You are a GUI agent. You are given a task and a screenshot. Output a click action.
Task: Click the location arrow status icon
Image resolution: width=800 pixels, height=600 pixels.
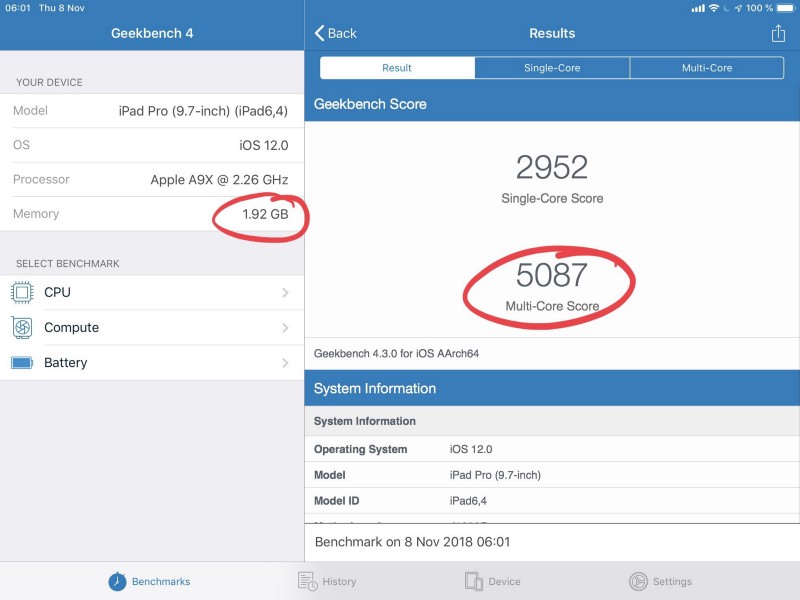[x=738, y=8]
